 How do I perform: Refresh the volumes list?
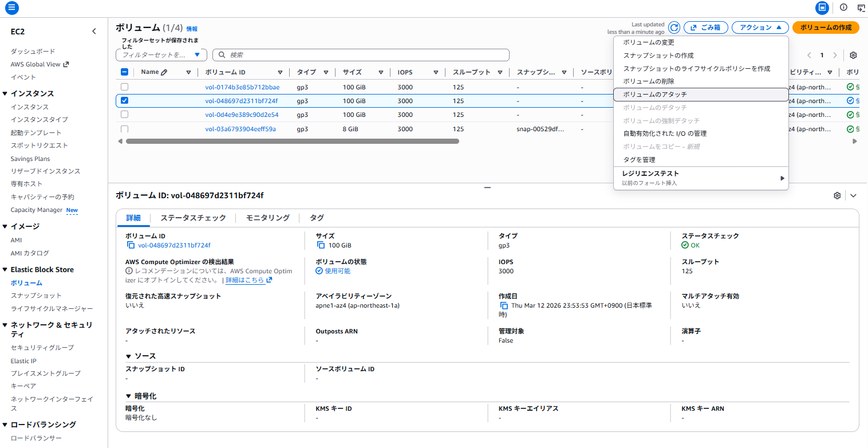674,27
